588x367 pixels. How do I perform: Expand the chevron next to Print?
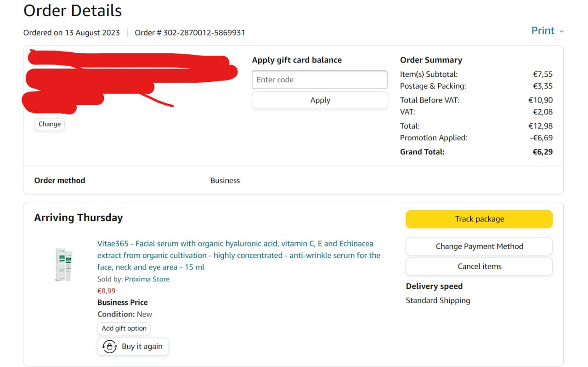point(561,31)
